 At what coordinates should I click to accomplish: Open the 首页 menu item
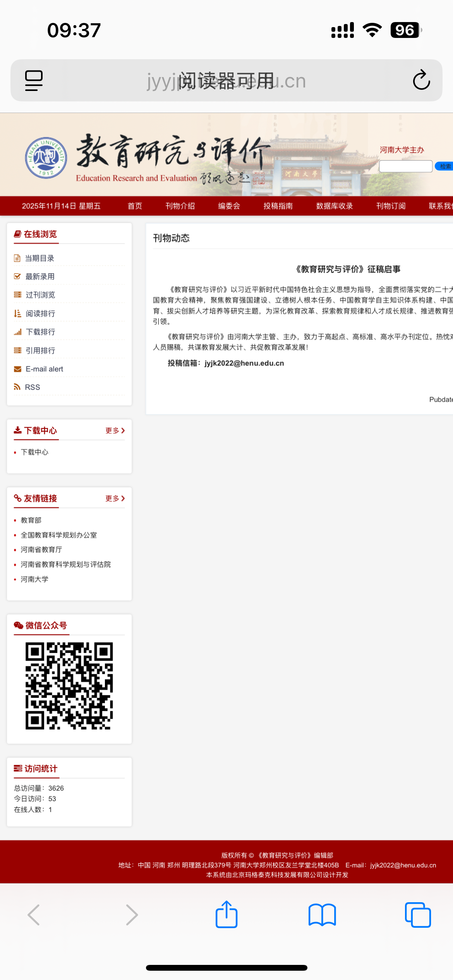[135, 206]
